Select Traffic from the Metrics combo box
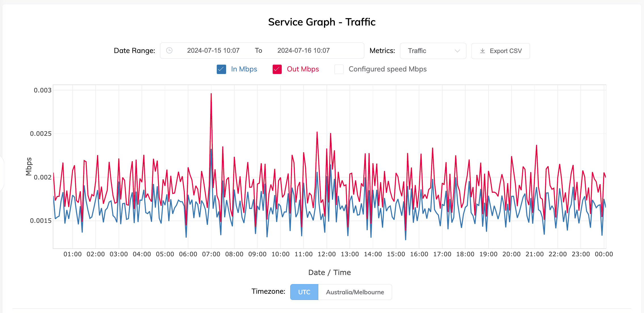Viewport: 644px width, 313px height. pos(433,51)
